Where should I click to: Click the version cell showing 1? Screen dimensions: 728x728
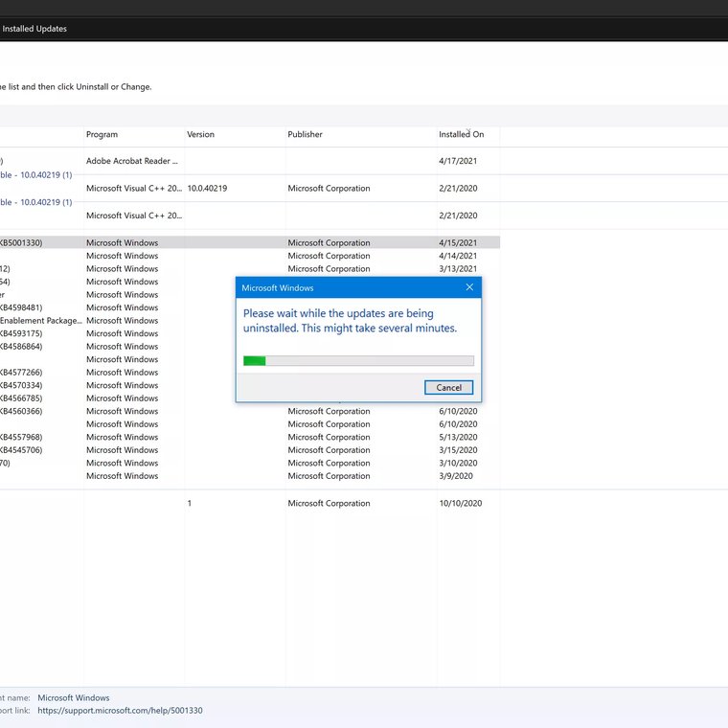(190, 503)
